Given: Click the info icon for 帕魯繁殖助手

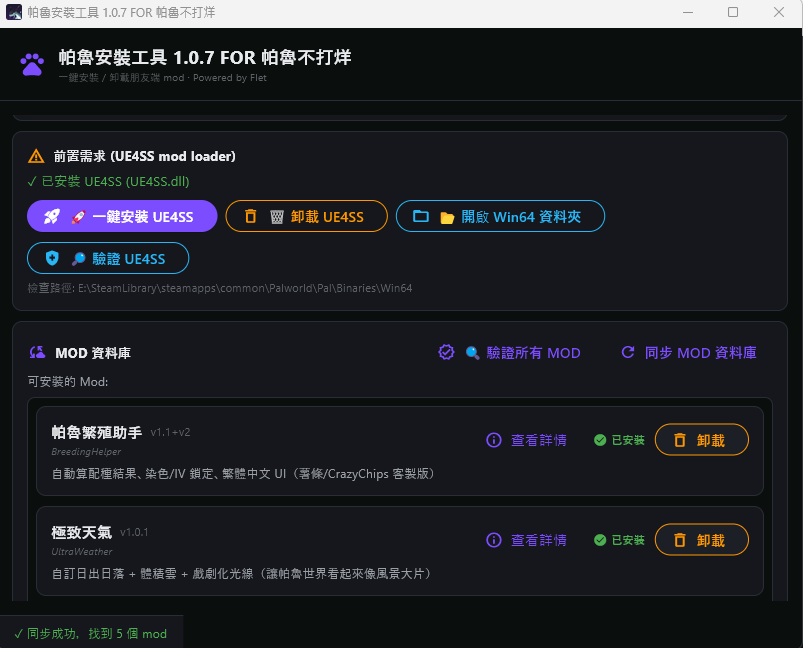Looking at the screenshot, I should tap(494, 440).
